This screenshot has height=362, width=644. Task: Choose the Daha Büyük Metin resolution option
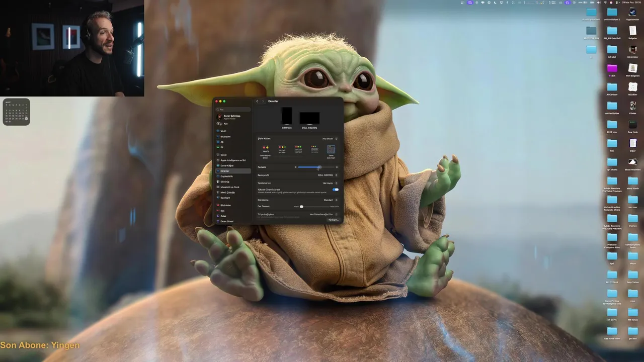(x=265, y=151)
